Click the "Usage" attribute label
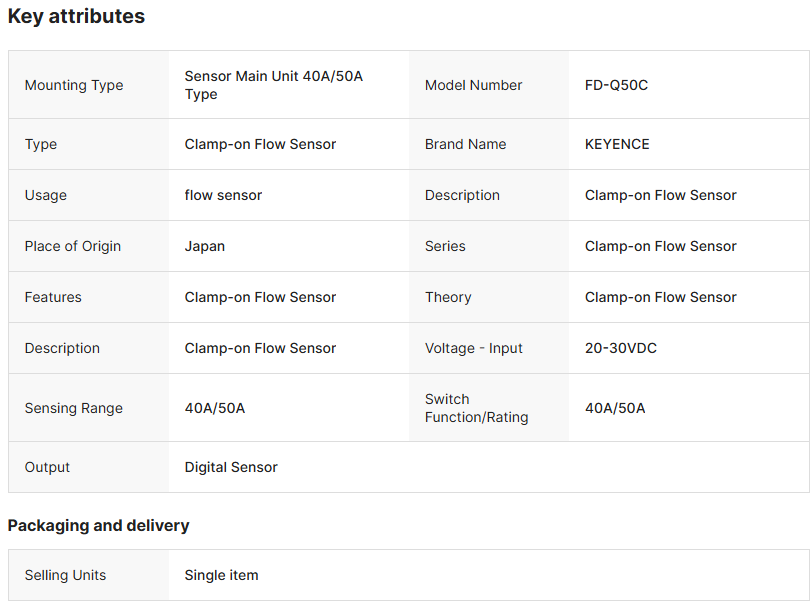 (x=46, y=195)
